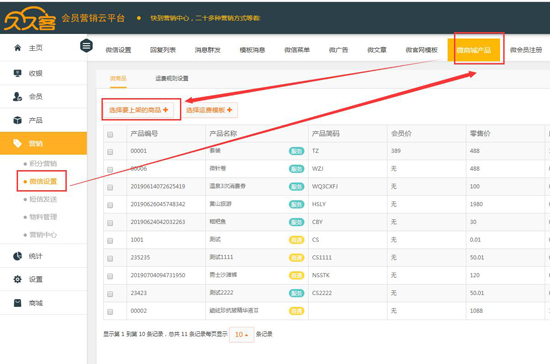Open the records-per-page dropdown showing 10

tap(241, 335)
